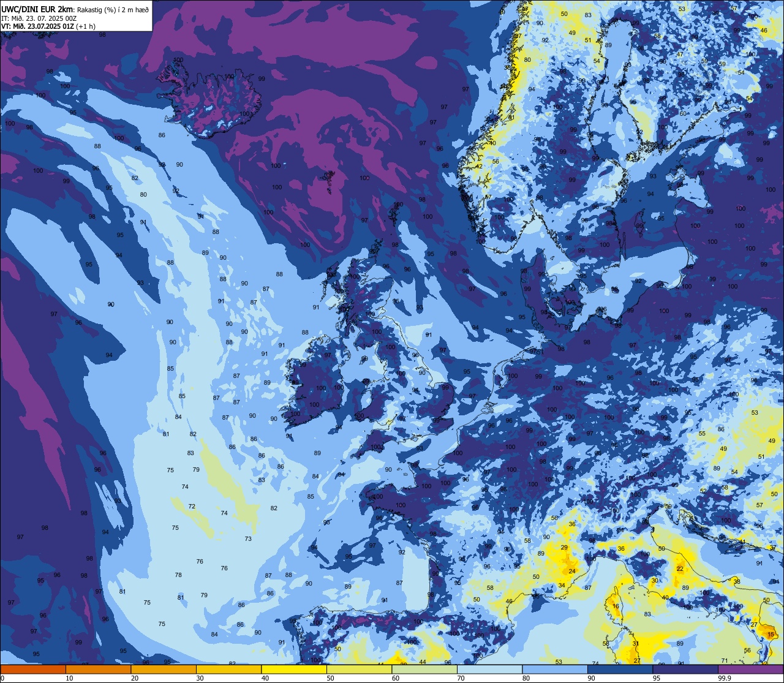Click the "VT: Mið. 23.07.2025 01Z (+1 h)" line
The image size is (784, 683).
pos(48,26)
